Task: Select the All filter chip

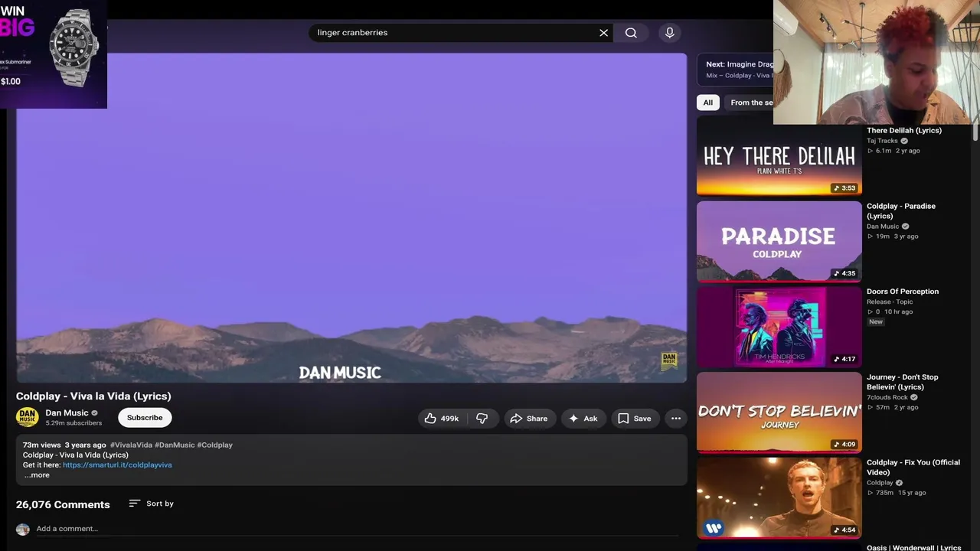Action: tap(708, 103)
